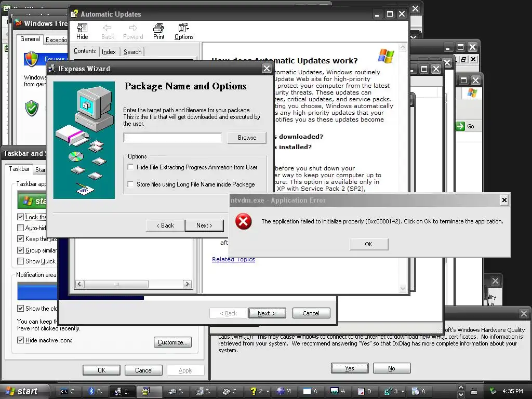
Task: Select the Taskbar tab in taskbar properties
Action: 19,169
